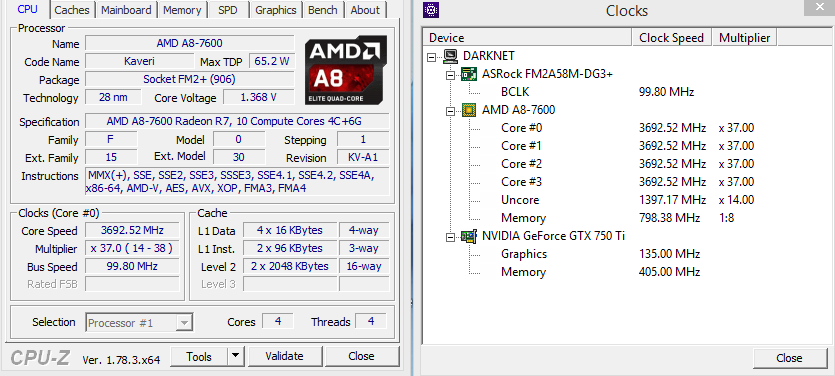Click the Clock Speed column header

pyautogui.click(x=672, y=38)
